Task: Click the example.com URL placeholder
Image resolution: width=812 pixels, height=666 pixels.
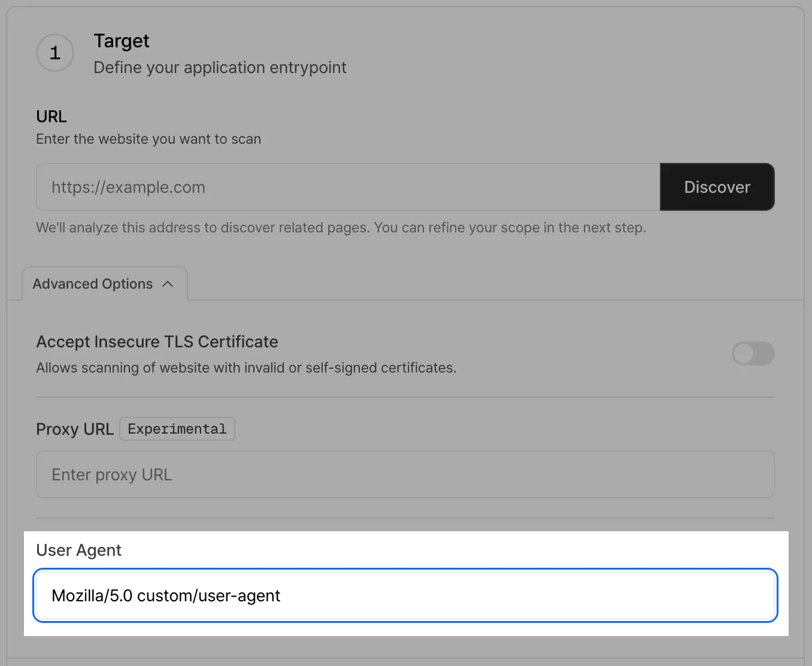Action: click(128, 187)
